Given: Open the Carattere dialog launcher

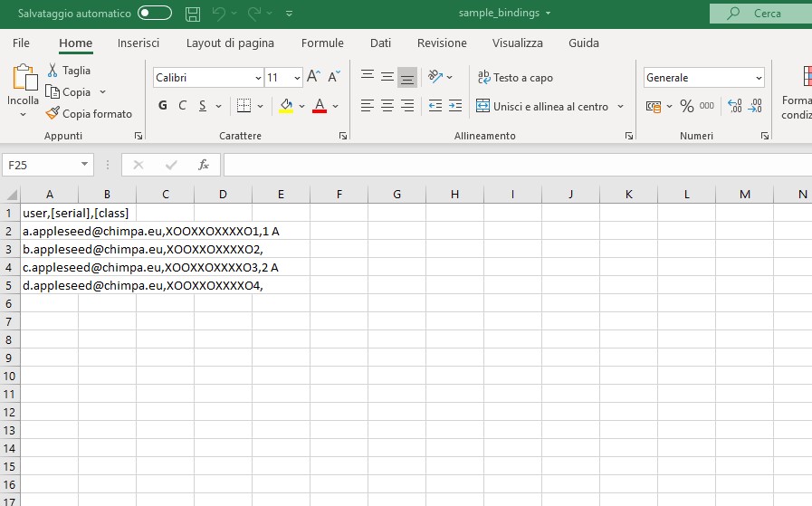Looking at the screenshot, I should point(343,136).
